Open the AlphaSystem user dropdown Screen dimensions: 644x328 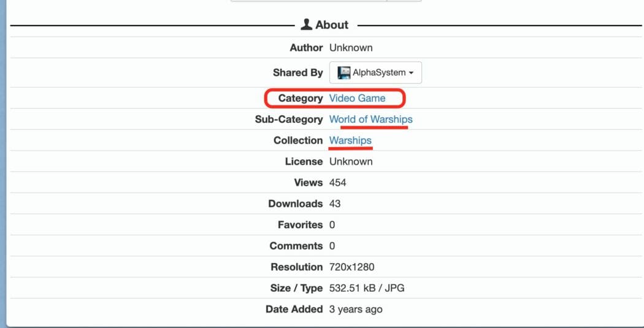pos(375,73)
